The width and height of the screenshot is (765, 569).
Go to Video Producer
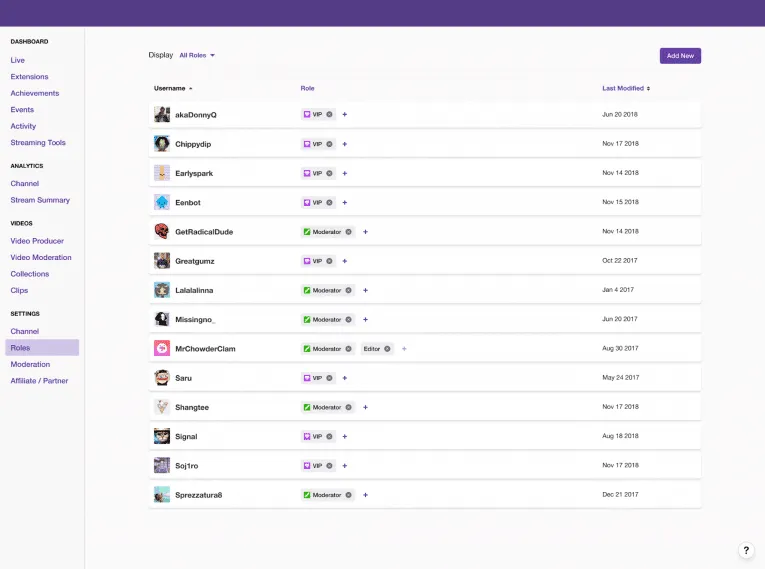pyautogui.click(x=37, y=241)
